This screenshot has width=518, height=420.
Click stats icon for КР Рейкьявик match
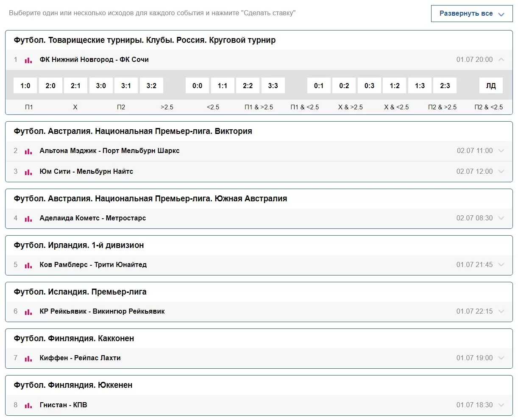point(28,312)
